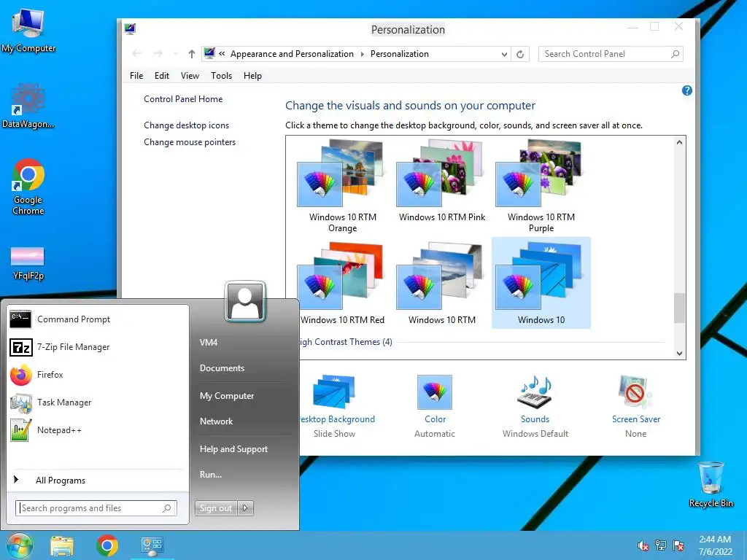Select the Windows 10 RTM theme
Screen dimensions: 747x560
pyautogui.click(x=441, y=284)
